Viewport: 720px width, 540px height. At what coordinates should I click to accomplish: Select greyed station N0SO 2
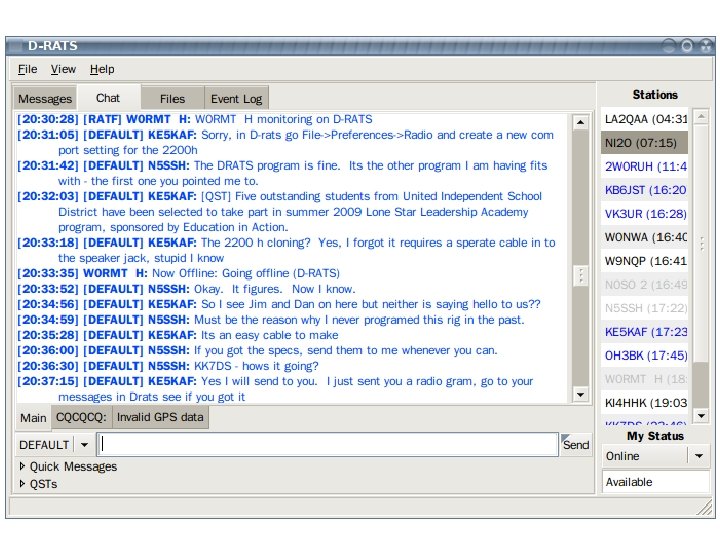[x=645, y=285]
